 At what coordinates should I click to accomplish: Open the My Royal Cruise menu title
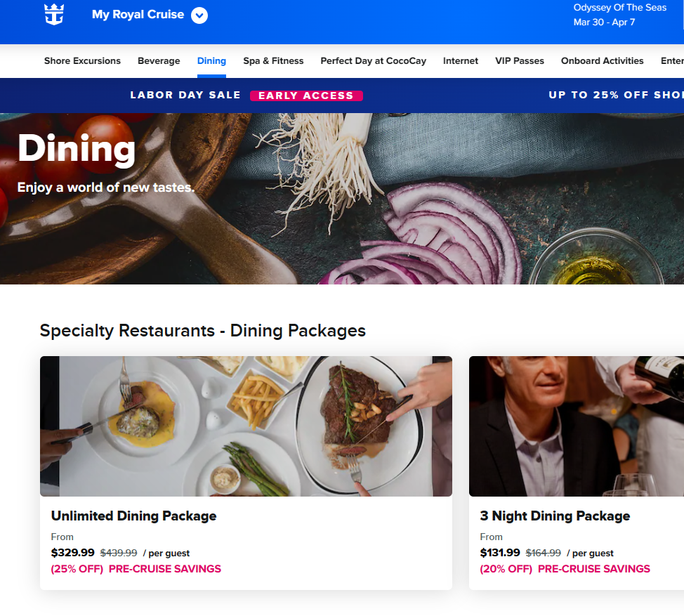pyautogui.click(x=138, y=14)
